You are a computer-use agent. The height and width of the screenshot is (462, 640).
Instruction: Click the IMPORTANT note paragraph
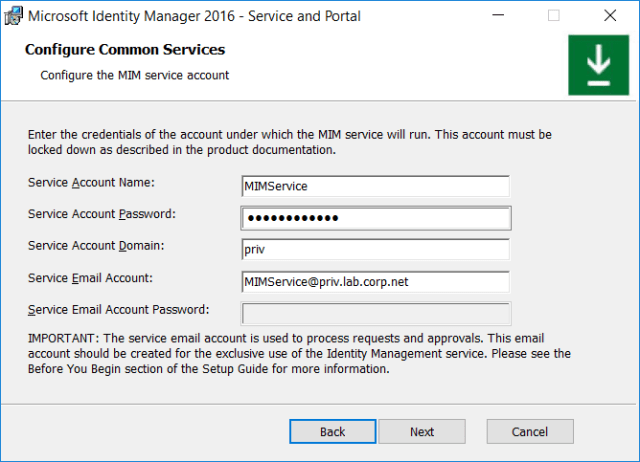300,353
